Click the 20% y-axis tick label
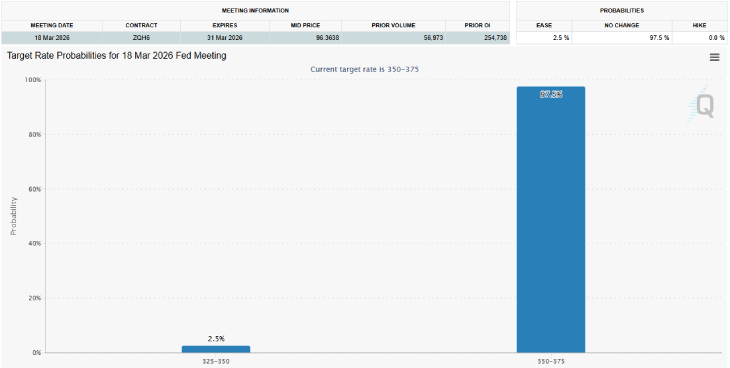The width and height of the screenshot is (730, 368). point(34,298)
